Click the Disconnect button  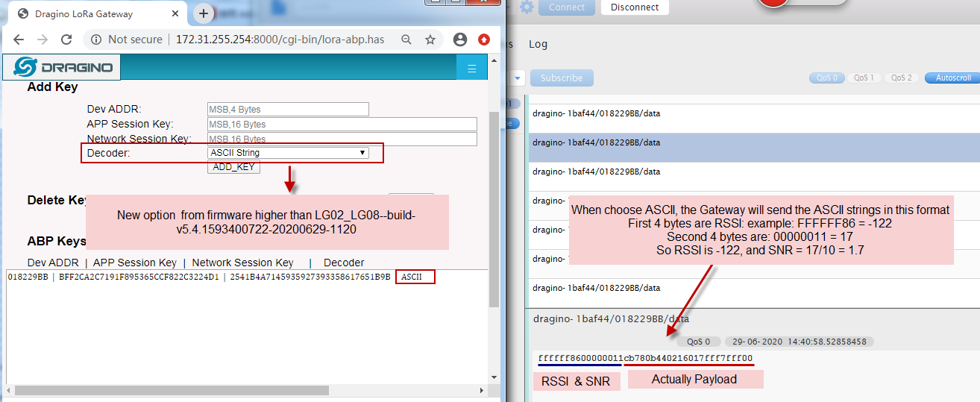635,7
